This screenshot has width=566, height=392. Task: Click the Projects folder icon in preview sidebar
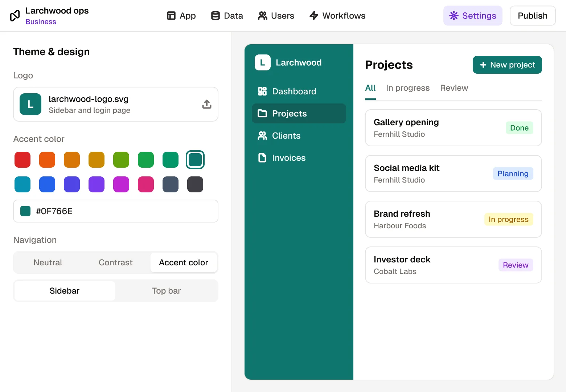pos(262,114)
